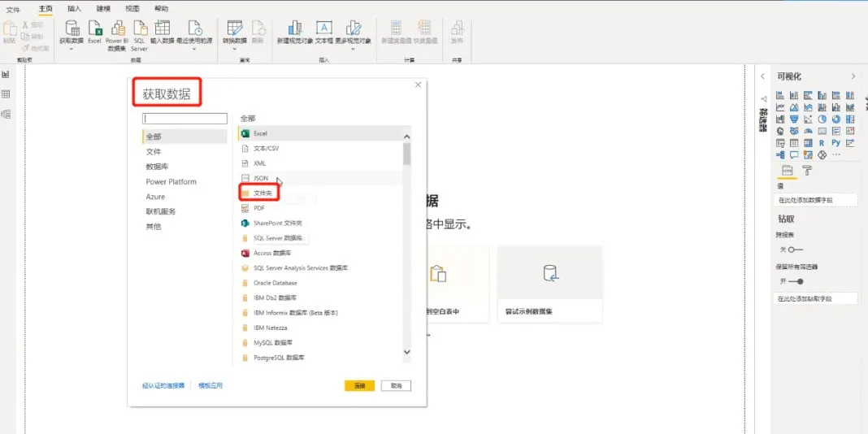Open the 文件 menu in the top menu bar
Image resolution: width=868 pixels, height=434 pixels.
coord(13,9)
